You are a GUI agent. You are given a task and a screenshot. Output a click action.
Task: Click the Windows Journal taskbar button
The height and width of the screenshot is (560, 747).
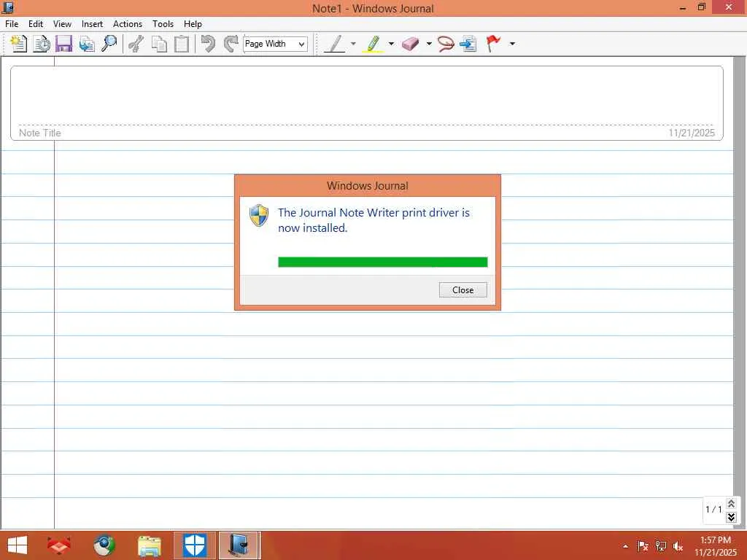coord(239,545)
